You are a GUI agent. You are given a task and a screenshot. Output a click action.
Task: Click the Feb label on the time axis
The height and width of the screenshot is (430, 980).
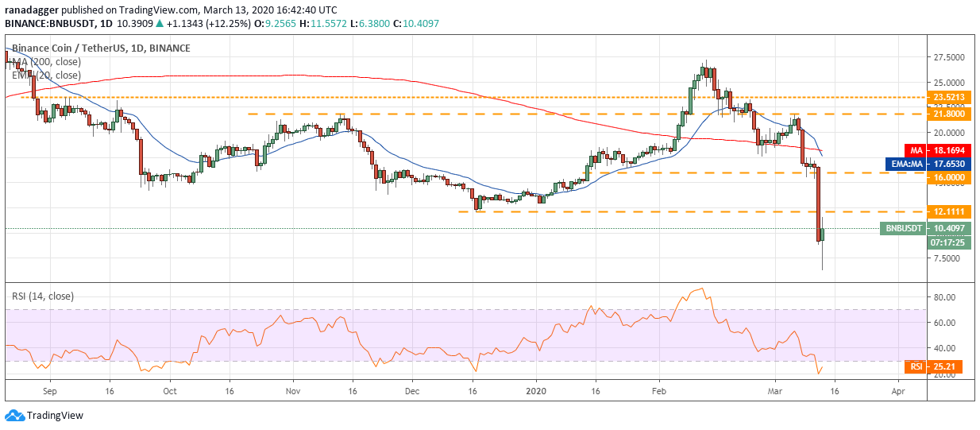[659, 391]
